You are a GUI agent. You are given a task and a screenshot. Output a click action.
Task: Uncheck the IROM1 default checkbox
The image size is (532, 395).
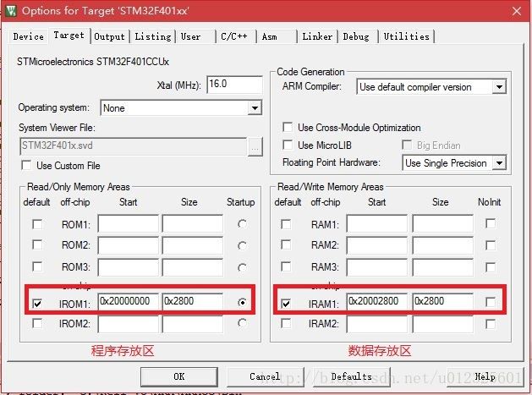point(37,303)
